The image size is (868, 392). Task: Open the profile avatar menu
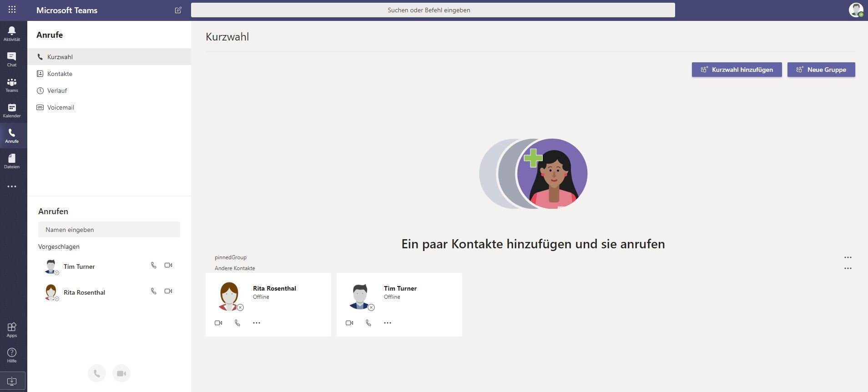(x=856, y=10)
